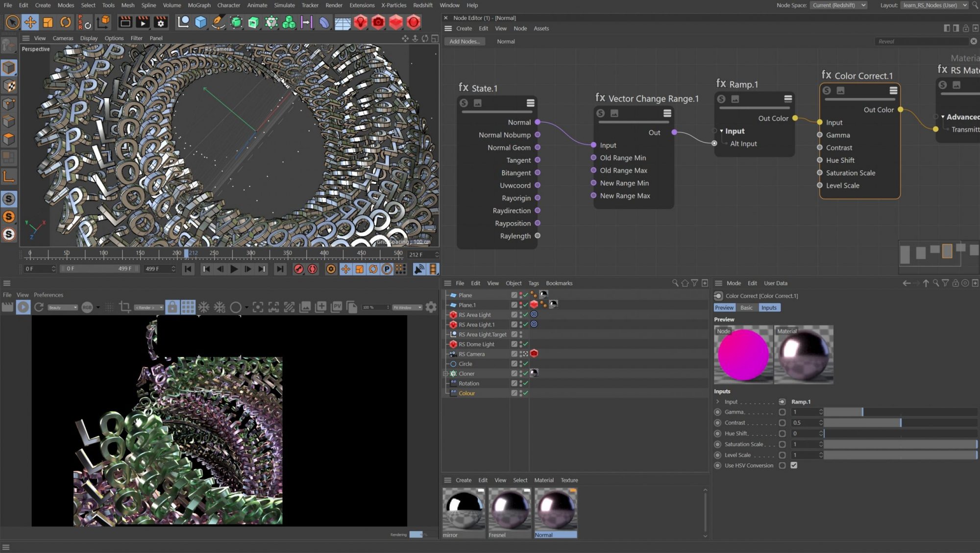Select the crop region tool in RenderView

coord(125,307)
